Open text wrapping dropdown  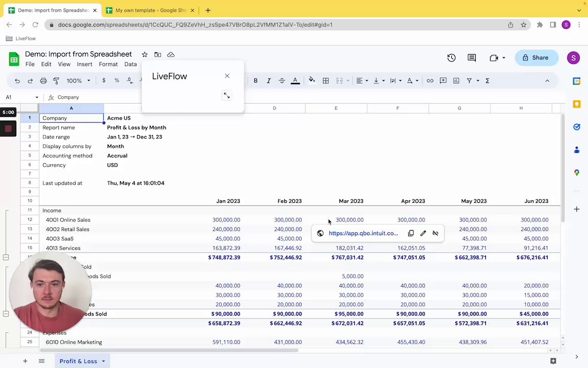click(396, 81)
